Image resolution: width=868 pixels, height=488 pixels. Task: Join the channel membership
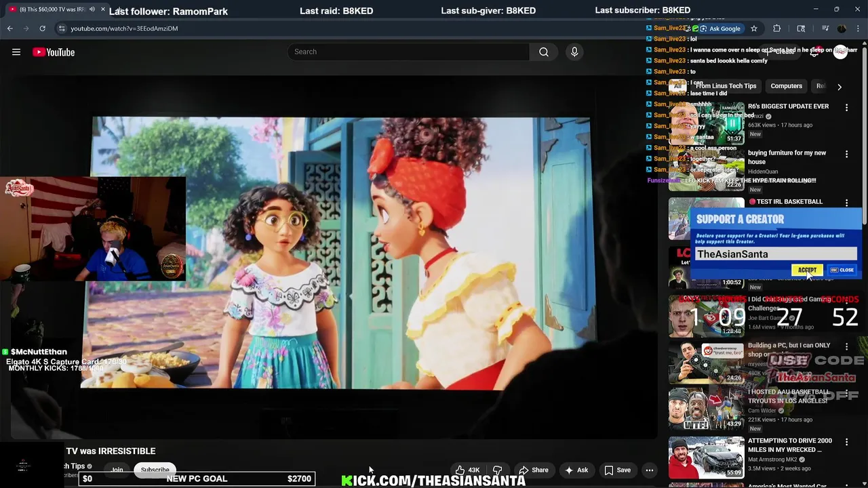(117, 470)
